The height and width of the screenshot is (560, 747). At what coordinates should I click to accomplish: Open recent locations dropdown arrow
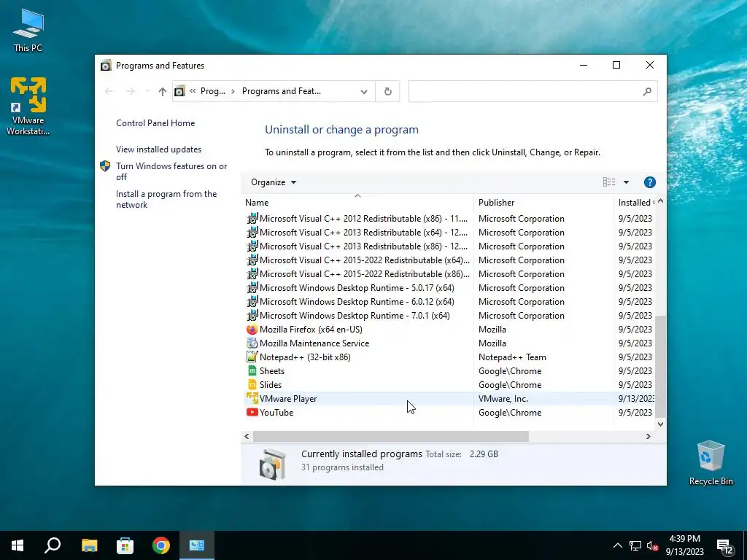pyautogui.click(x=147, y=91)
